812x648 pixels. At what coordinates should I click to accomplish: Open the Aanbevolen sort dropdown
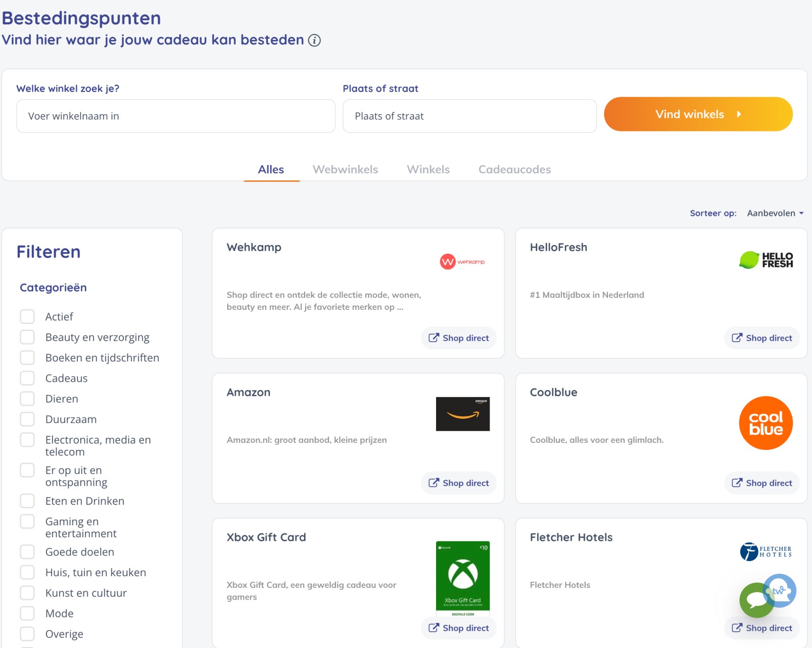point(775,213)
